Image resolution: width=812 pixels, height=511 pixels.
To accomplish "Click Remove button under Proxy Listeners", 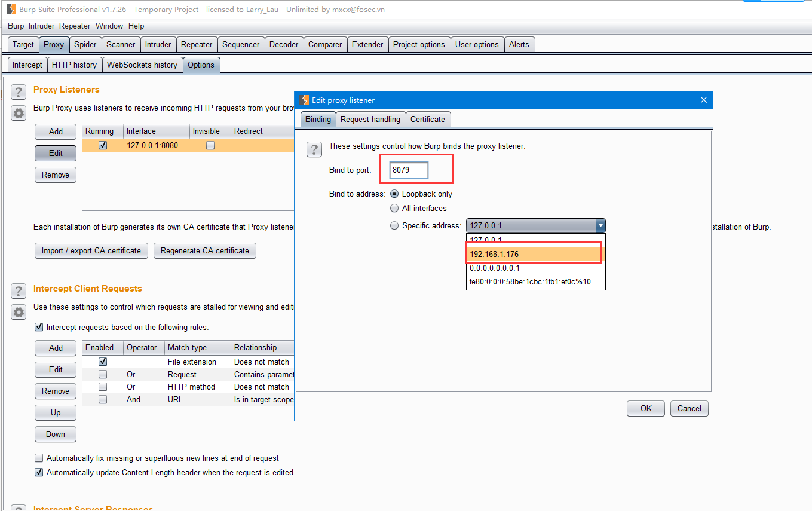I will (56, 175).
